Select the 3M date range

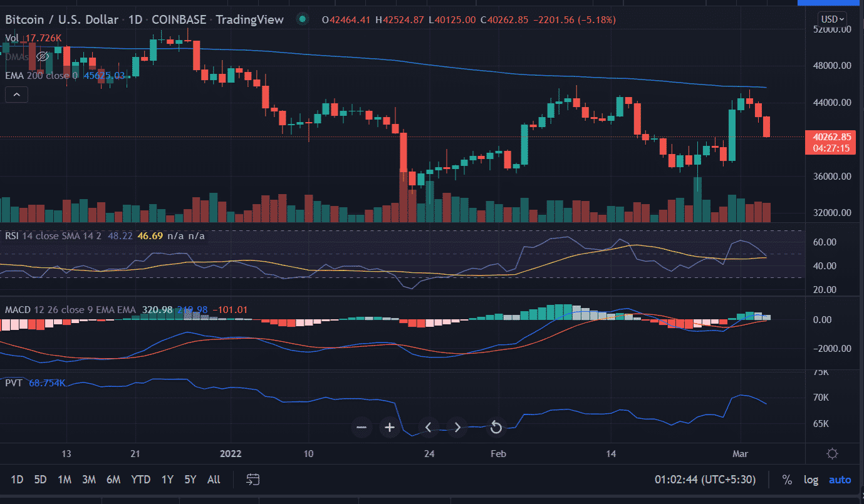(x=88, y=480)
